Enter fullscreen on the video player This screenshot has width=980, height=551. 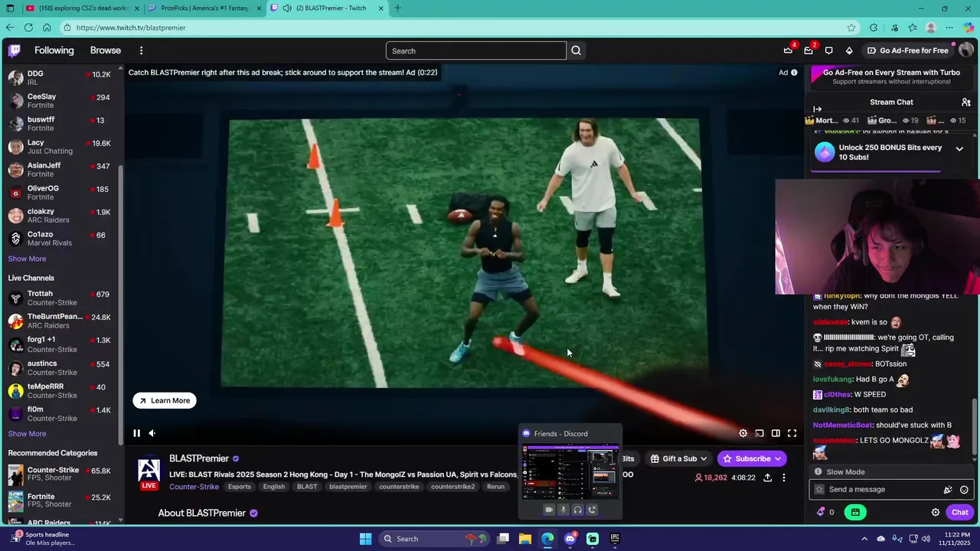(x=792, y=433)
